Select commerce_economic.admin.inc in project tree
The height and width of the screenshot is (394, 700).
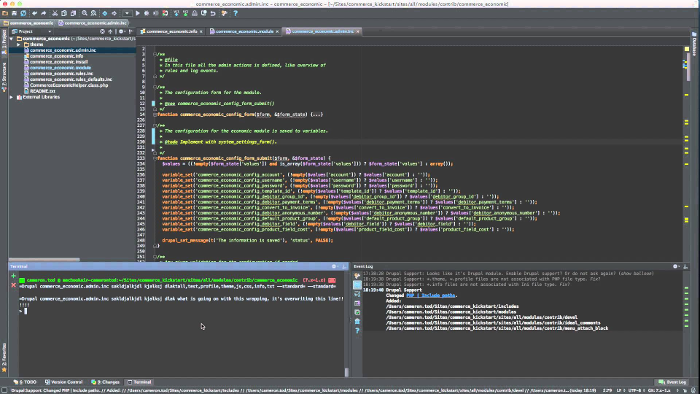(63, 50)
